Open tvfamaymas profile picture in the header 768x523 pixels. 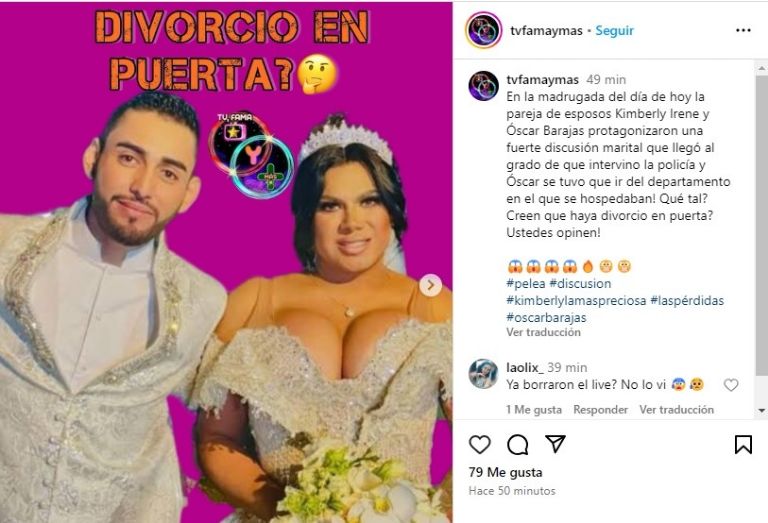[x=483, y=30]
